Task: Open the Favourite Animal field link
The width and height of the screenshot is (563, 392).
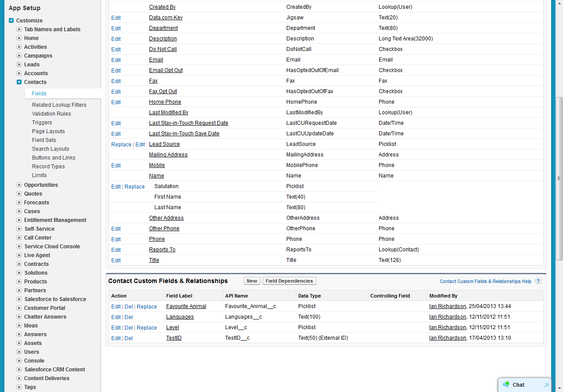Action: (x=186, y=306)
